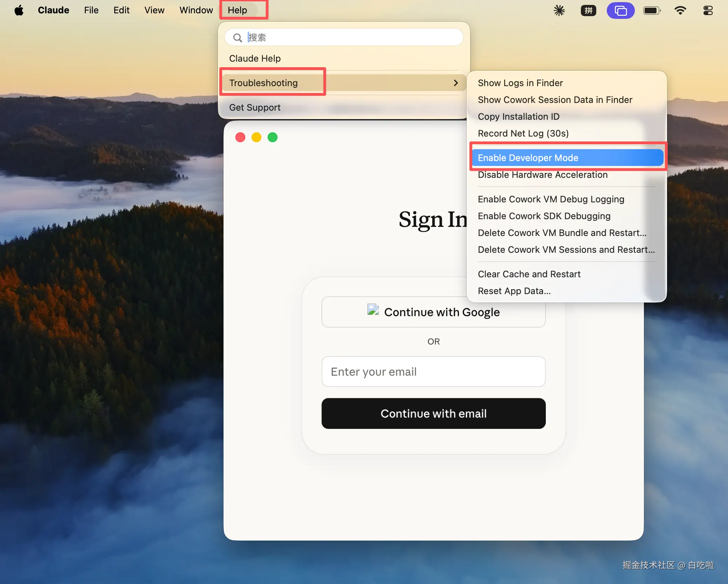
Task: Click the Claude starburst icon in the menu bar
Action: pyautogui.click(x=559, y=11)
